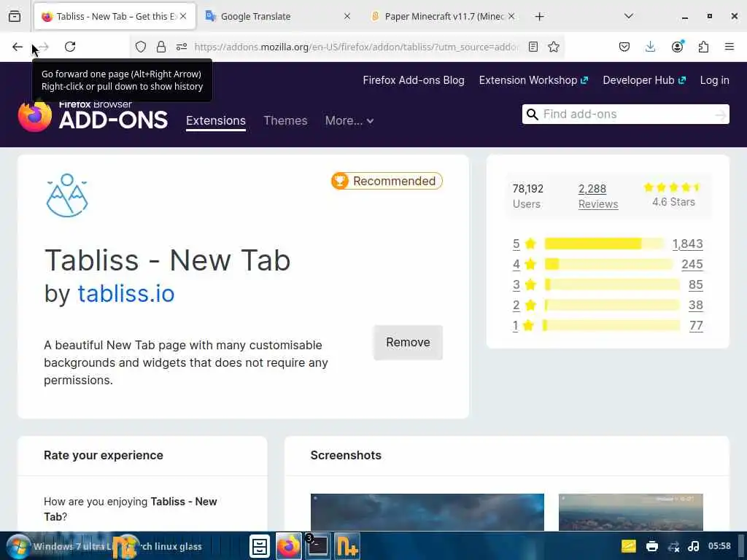Close the Paper Minecraft tab
Viewport: 747px width, 560px height.
click(x=511, y=16)
